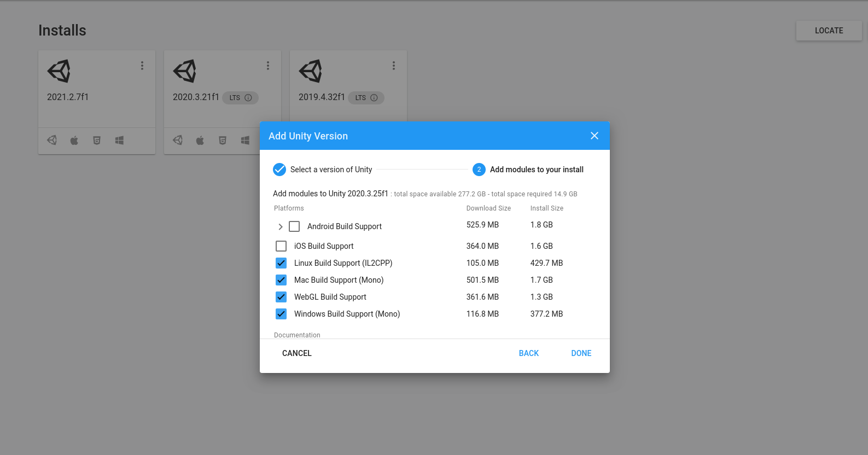Click the Download Size column header
The height and width of the screenshot is (455, 868).
pyautogui.click(x=488, y=208)
